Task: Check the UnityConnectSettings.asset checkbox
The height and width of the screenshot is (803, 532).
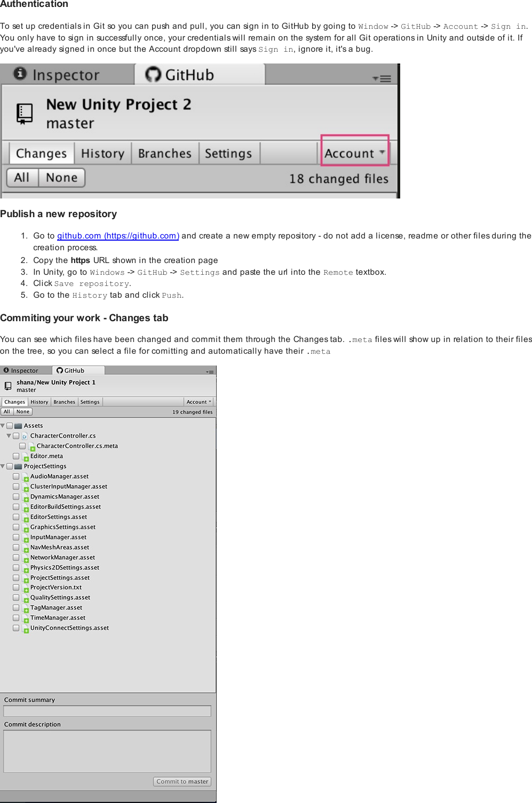Action: (16, 628)
